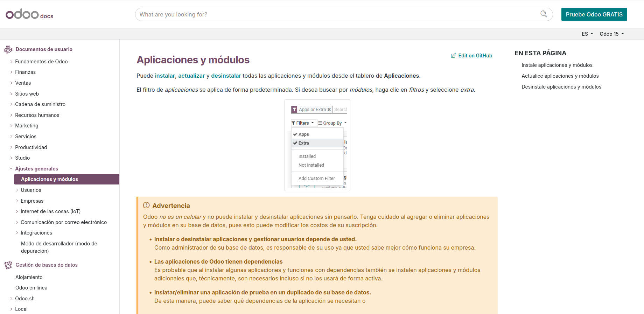Open the Alojamiento sidebar link
644x314 pixels.
[29, 277]
